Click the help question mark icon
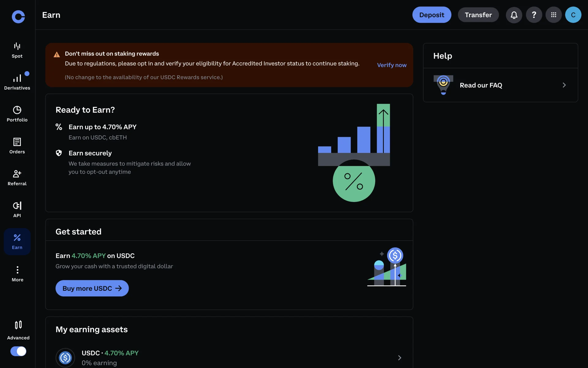 point(534,15)
